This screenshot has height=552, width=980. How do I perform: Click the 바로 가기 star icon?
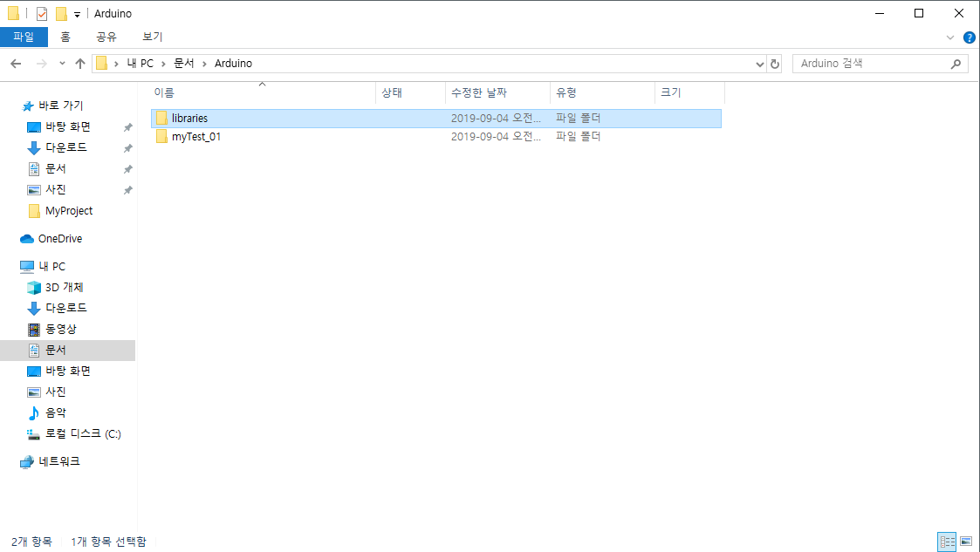pyautogui.click(x=28, y=106)
